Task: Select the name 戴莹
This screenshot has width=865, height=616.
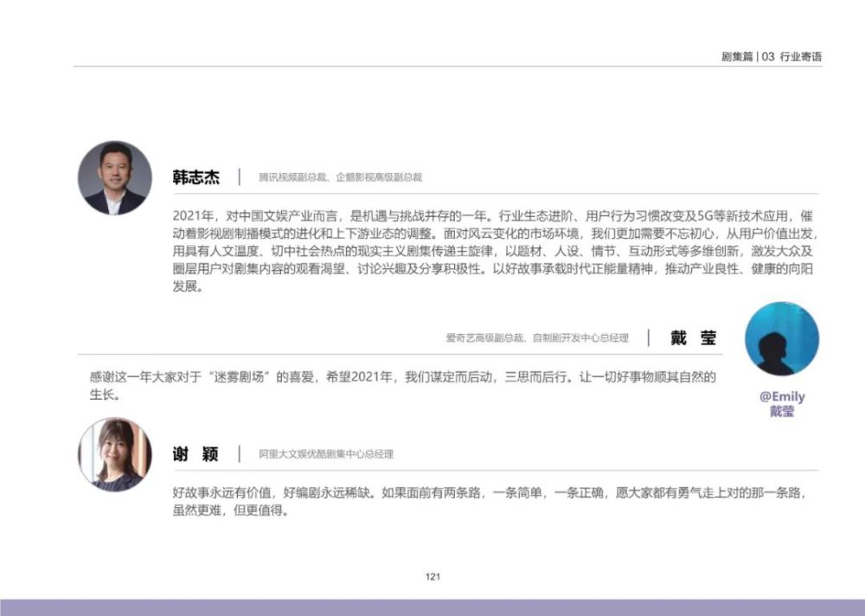Action: pyautogui.click(x=695, y=337)
